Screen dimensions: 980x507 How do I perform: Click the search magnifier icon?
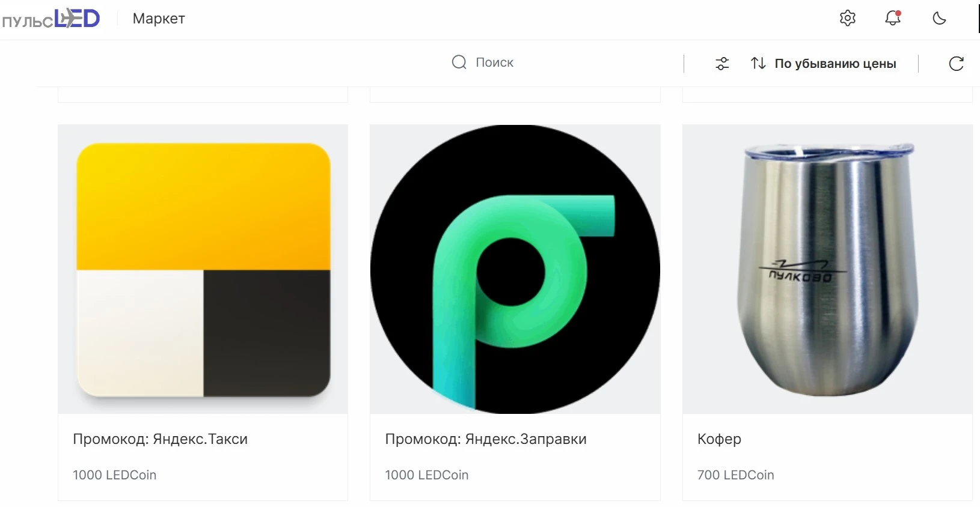459,62
